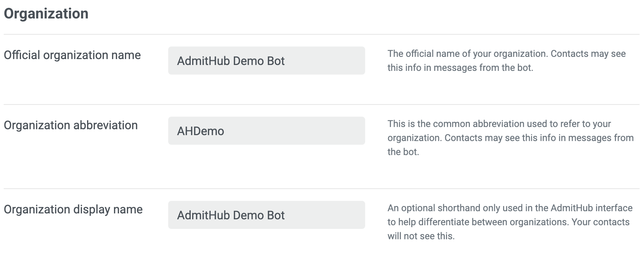644x271 pixels.
Task: Click the 'Organization display name' label
Action: (73, 209)
